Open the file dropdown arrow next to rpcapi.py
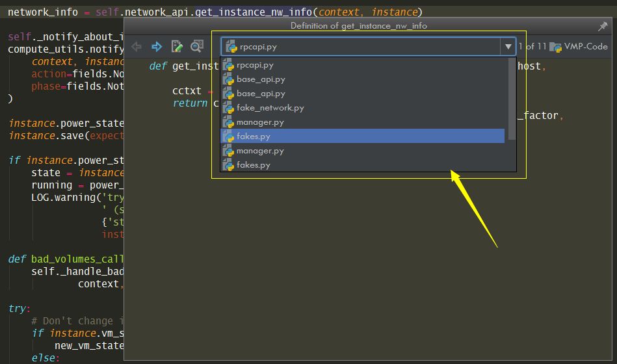This screenshot has width=617, height=364. [508, 47]
